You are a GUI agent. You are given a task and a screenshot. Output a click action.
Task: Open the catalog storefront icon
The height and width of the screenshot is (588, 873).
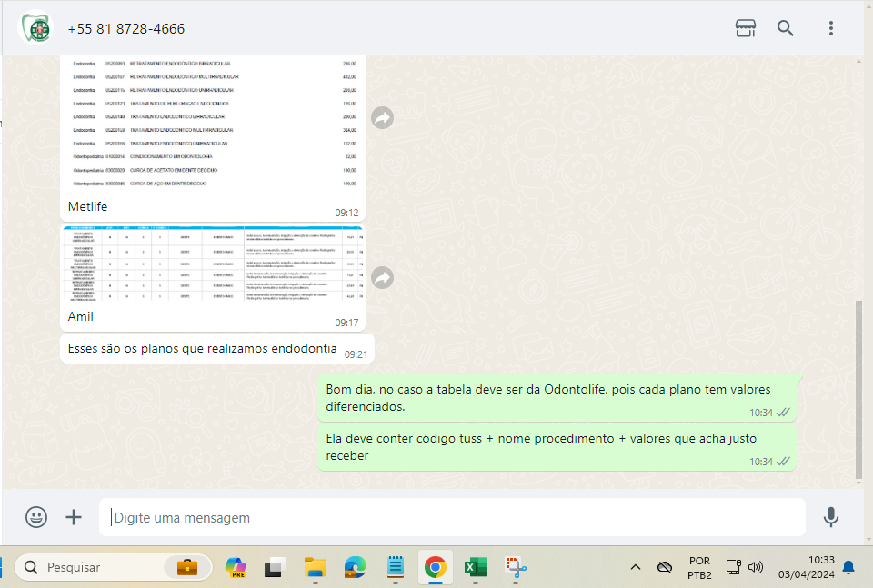(x=745, y=28)
